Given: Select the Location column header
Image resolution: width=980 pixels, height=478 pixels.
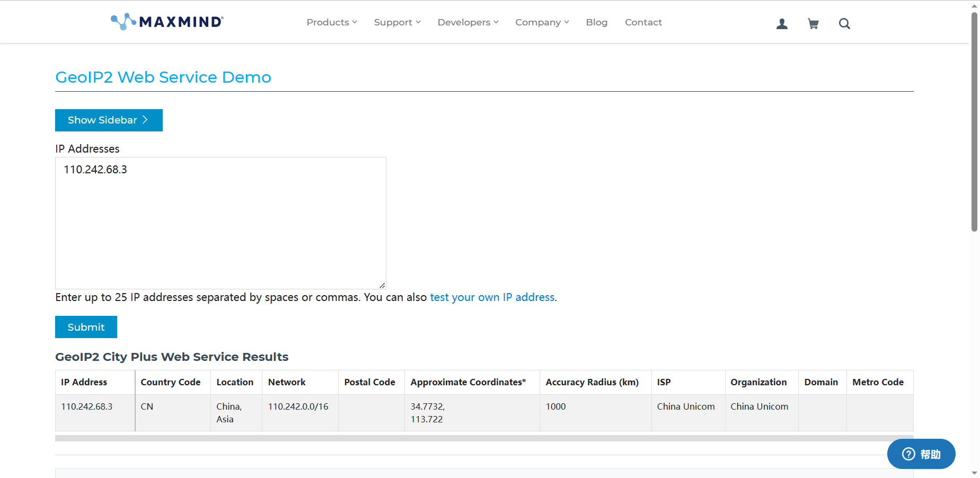Looking at the screenshot, I should pyautogui.click(x=236, y=382).
